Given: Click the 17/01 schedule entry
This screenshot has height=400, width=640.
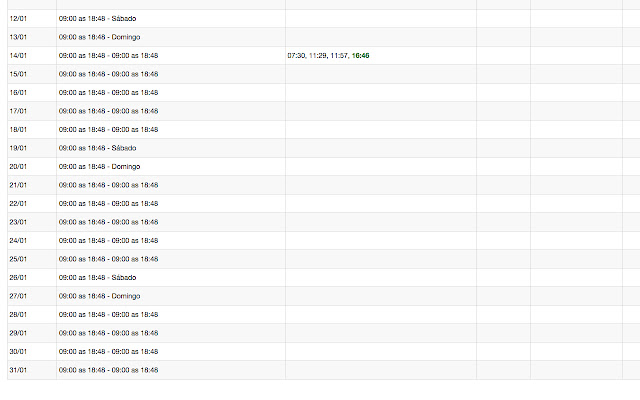Looking at the screenshot, I should pos(108,111).
